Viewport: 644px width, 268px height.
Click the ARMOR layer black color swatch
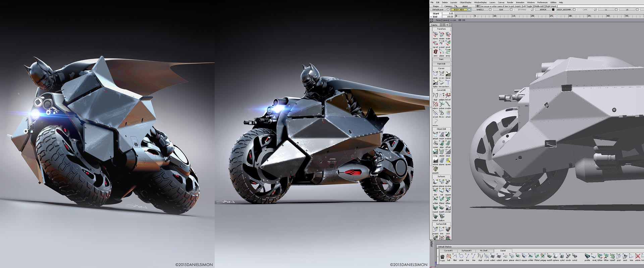pyautogui.click(x=553, y=10)
